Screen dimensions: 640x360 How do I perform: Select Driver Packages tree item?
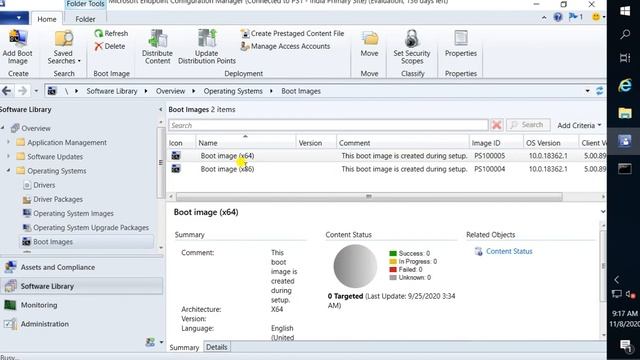tap(58, 199)
